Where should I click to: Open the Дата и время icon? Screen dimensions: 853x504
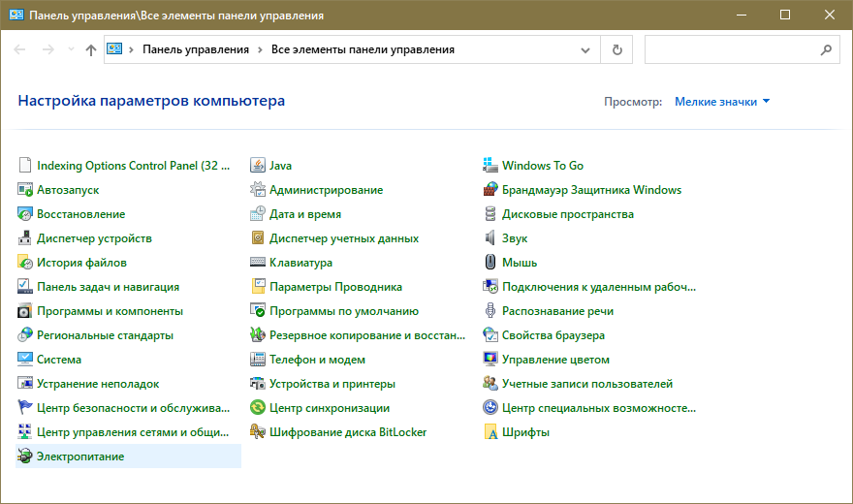[x=258, y=214]
